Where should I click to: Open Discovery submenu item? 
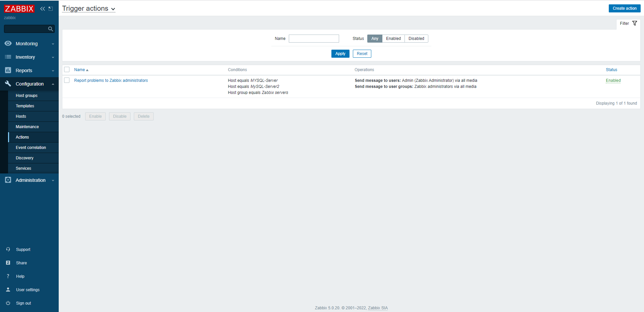(x=33, y=158)
